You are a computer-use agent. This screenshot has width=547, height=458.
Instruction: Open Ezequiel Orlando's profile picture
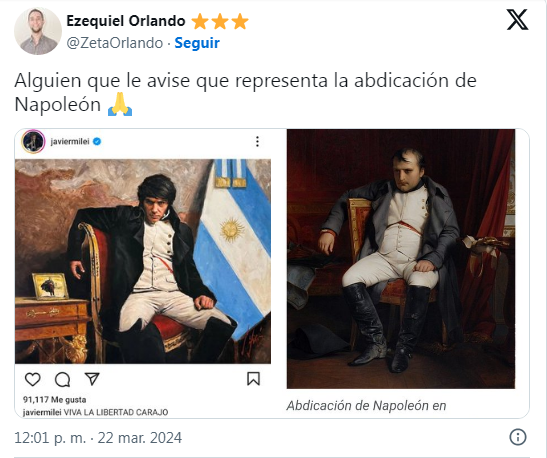tap(38, 31)
